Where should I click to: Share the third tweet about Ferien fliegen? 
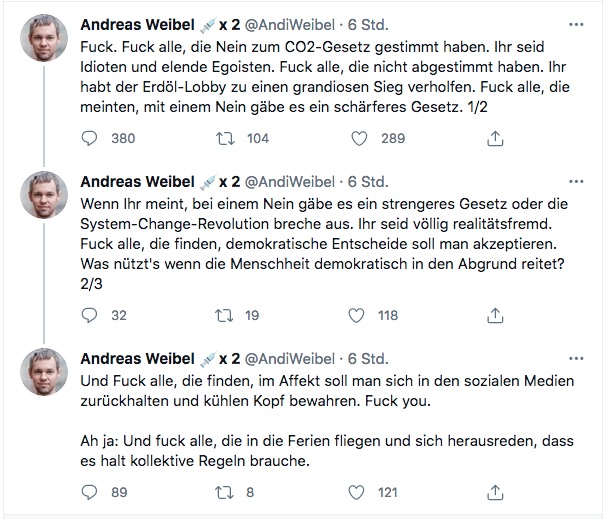pyautogui.click(x=494, y=492)
